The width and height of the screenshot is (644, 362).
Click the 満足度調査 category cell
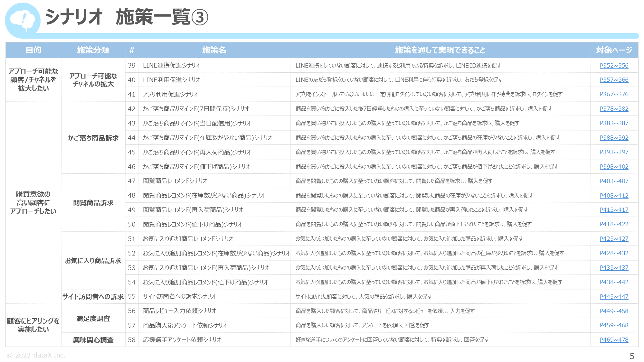tap(93, 319)
